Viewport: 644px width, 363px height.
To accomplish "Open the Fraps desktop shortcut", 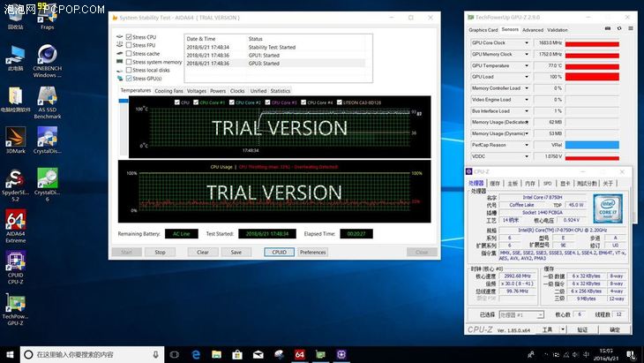I will pyautogui.click(x=47, y=16).
